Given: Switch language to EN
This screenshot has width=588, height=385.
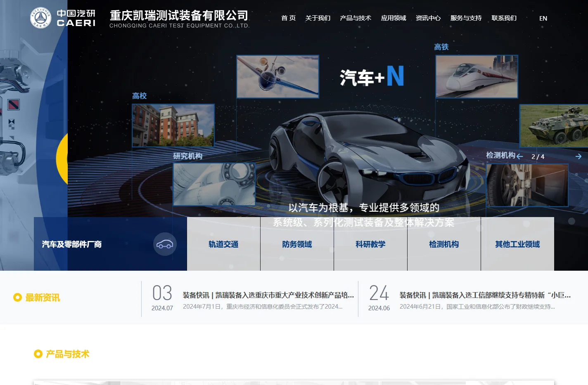Looking at the screenshot, I should (x=543, y=18).
